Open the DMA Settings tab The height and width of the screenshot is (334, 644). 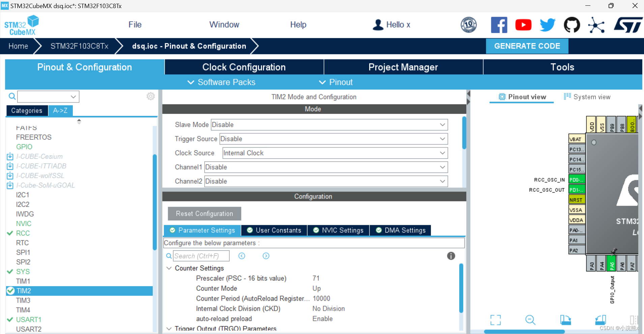point(401,230)
